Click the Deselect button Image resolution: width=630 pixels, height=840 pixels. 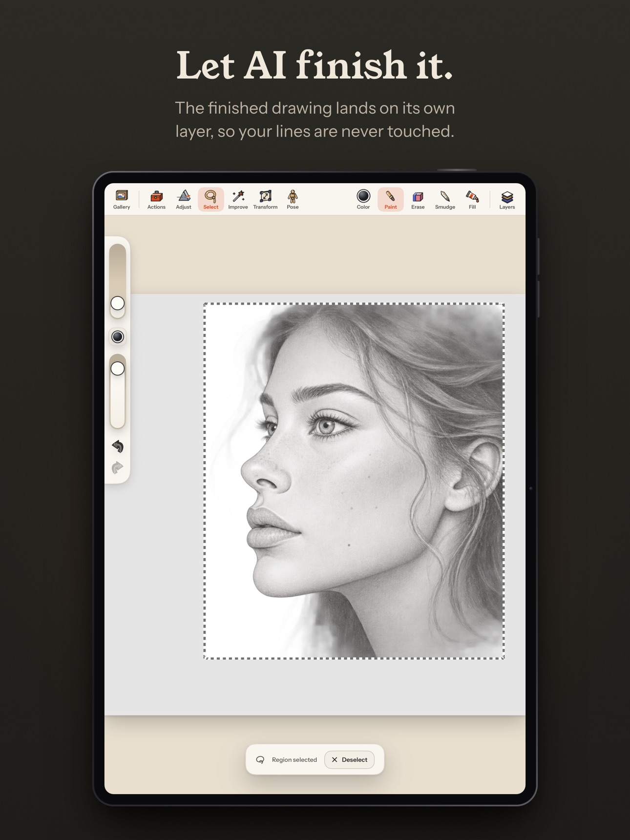[x=350, y=760]
